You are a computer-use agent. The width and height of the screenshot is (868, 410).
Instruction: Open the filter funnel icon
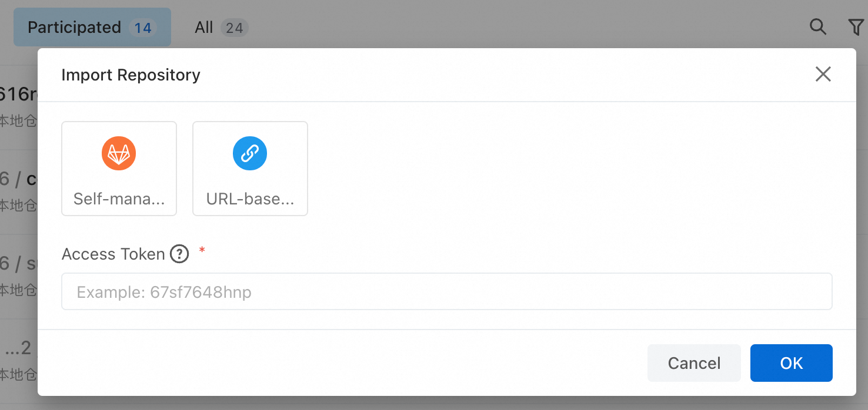coord(856,26)
